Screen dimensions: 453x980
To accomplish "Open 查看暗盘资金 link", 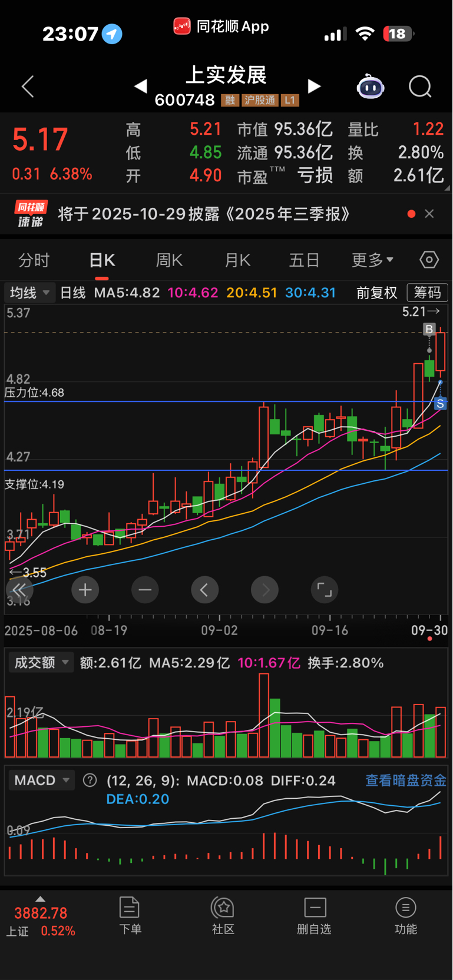I will (406, 780).
